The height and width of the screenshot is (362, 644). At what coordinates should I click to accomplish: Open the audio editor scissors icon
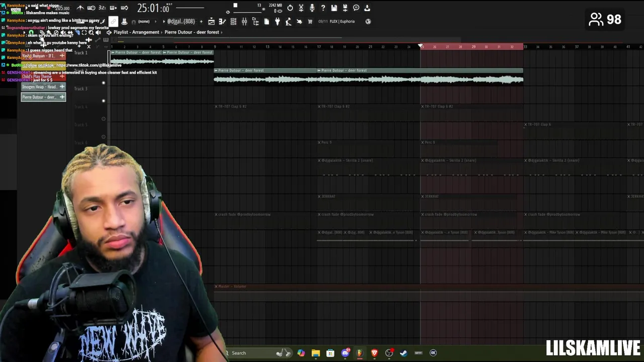[x=301, y=8]
